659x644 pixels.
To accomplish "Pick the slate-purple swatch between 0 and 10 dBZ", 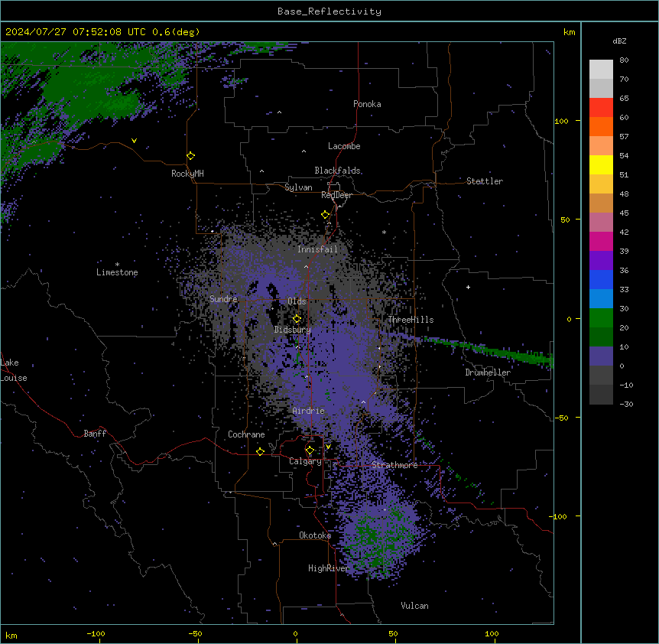I will pos(601,356).
